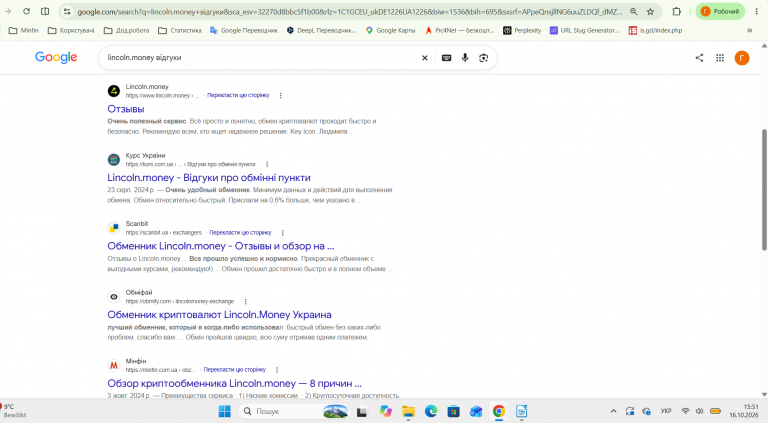This screenshot has width=768, height=423.
Task: Open the browser extensions puzzle icon
Action: tap(676, 11)
